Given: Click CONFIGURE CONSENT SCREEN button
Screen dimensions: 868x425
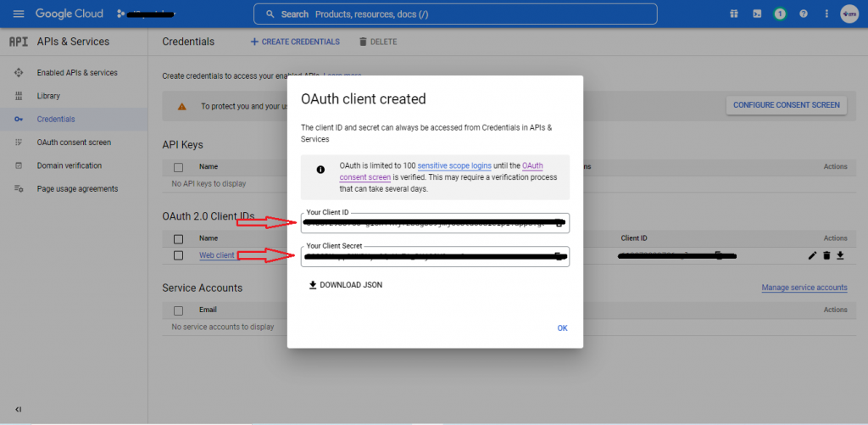Looking at the screenshot, I should coord(786,104).
